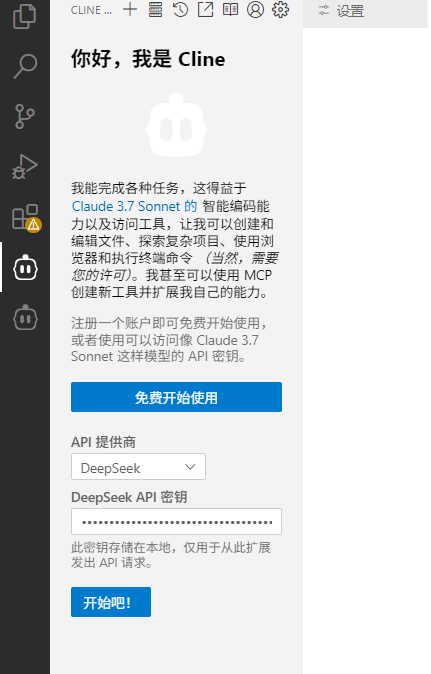
Task: Select the active Cline robot icon
Action: (25, 267)
